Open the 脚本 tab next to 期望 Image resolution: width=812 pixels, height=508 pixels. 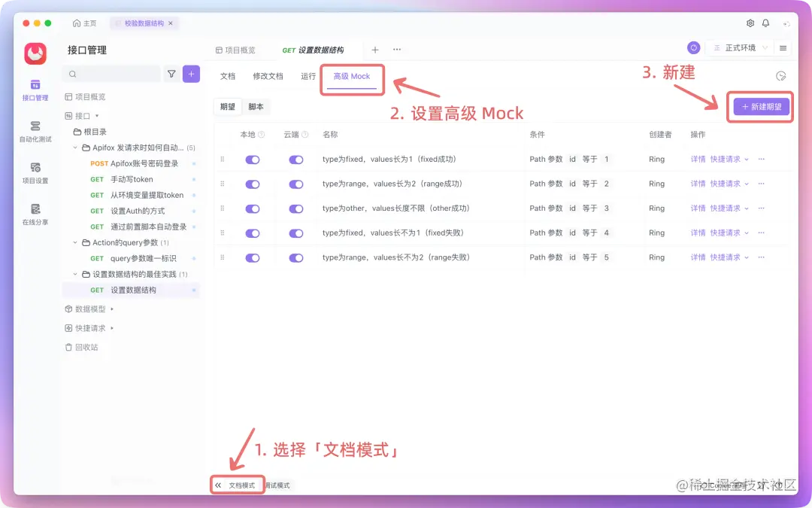pyautogui.click(x=256, y=106)
